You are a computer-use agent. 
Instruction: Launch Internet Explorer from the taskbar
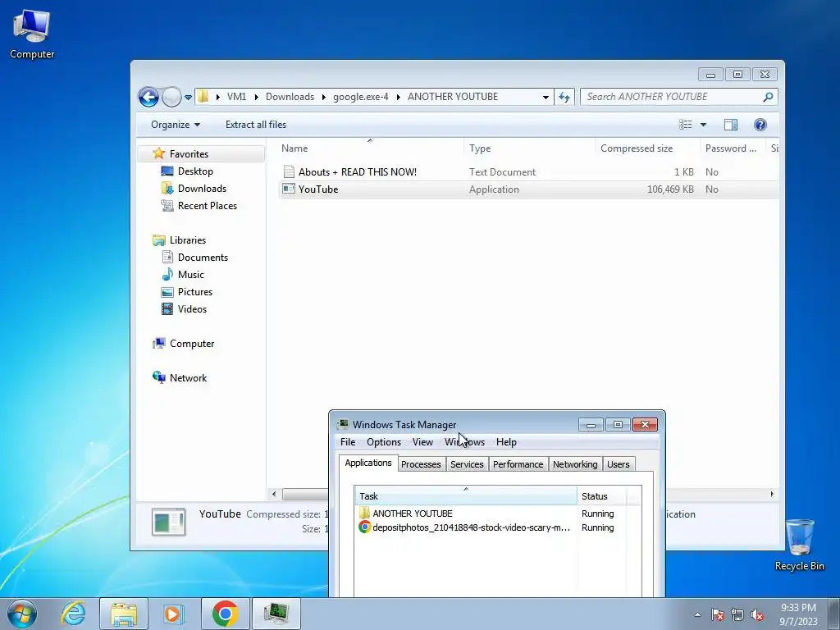[73, 614]
